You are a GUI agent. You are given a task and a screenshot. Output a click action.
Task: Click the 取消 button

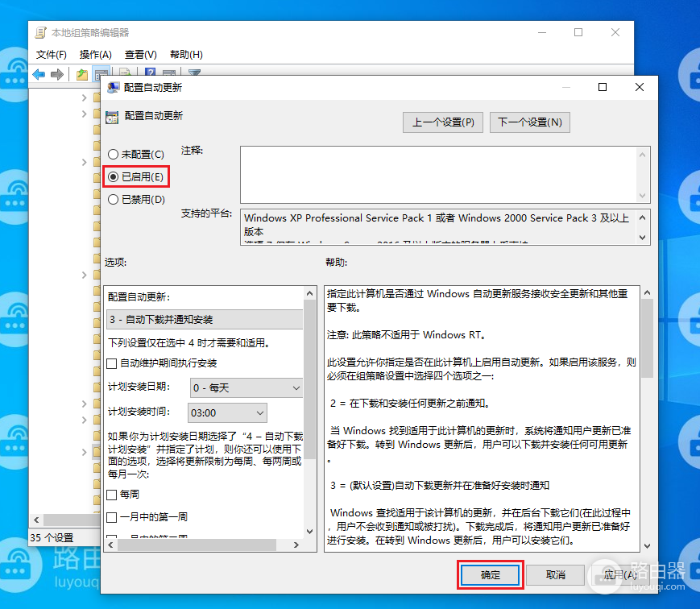(x=555, y=574)
